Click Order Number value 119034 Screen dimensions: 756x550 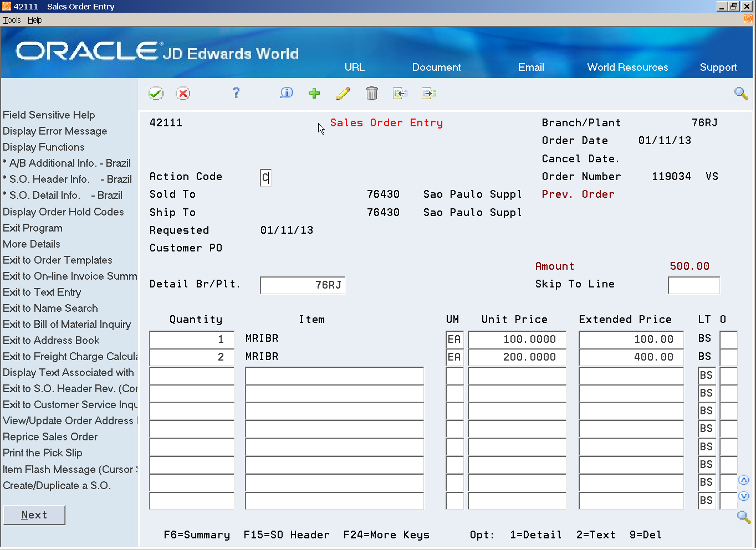[x=671, y=176]
